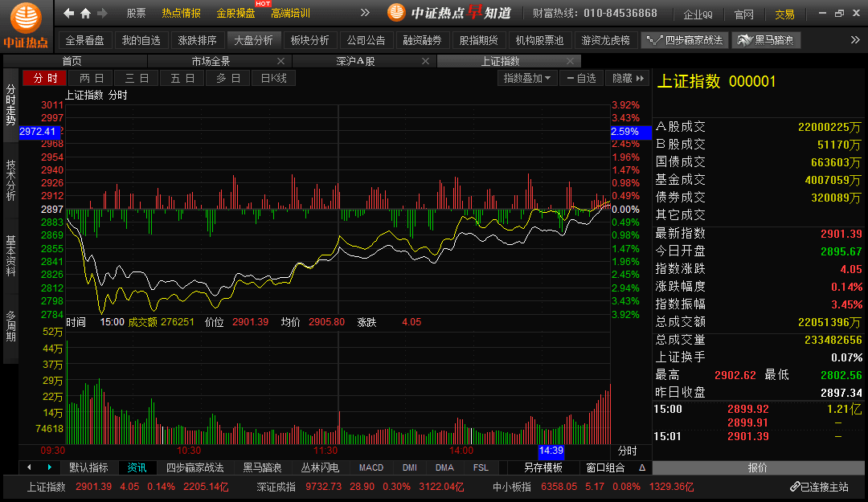Select the MACD indicator tab
The height and width of the screenshot is (502, 868).
(x=371, y=467)
